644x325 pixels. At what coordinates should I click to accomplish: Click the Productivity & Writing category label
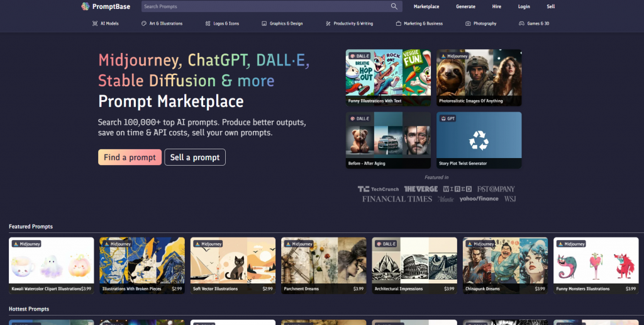pyautogui.click(x=353, y=23)
